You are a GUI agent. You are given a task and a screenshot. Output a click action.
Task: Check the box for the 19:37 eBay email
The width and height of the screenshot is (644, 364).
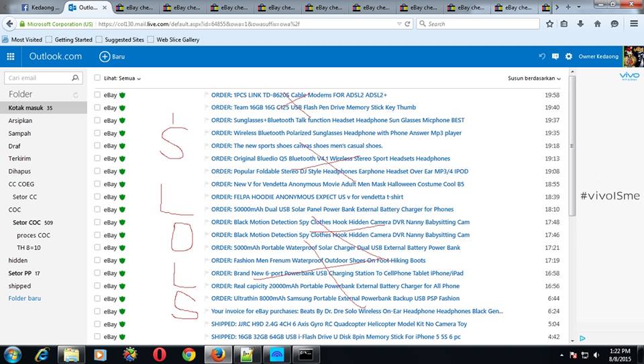(x=97, y=120)
